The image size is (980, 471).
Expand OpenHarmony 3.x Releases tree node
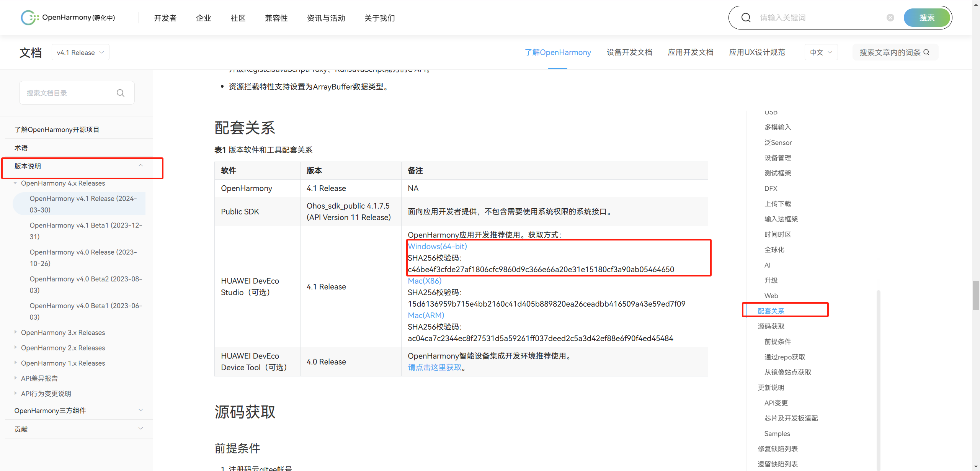point(15,332)
